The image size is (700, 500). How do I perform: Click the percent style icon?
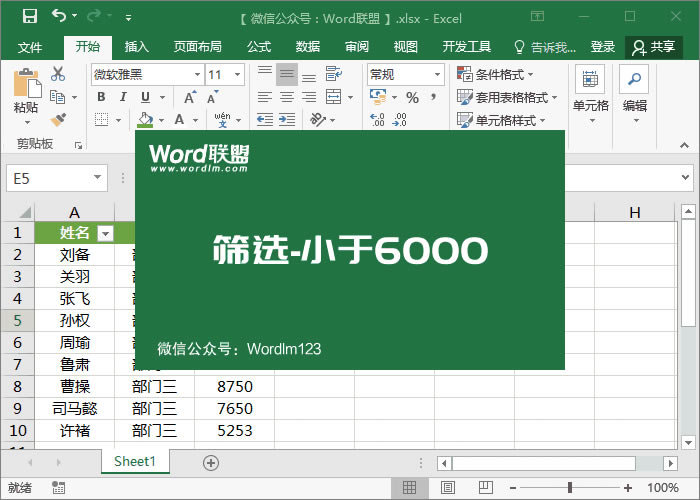coord(412,97)
